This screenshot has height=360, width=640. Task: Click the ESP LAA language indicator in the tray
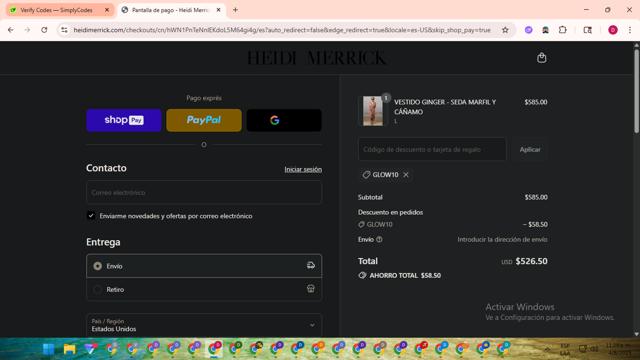(x=564, y=349)
